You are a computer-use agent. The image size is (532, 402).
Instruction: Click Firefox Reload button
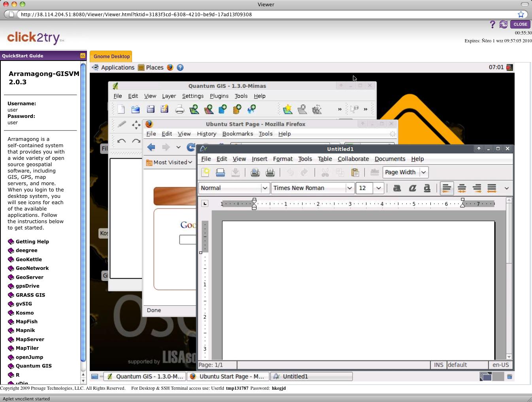click(x=191, y=147)
